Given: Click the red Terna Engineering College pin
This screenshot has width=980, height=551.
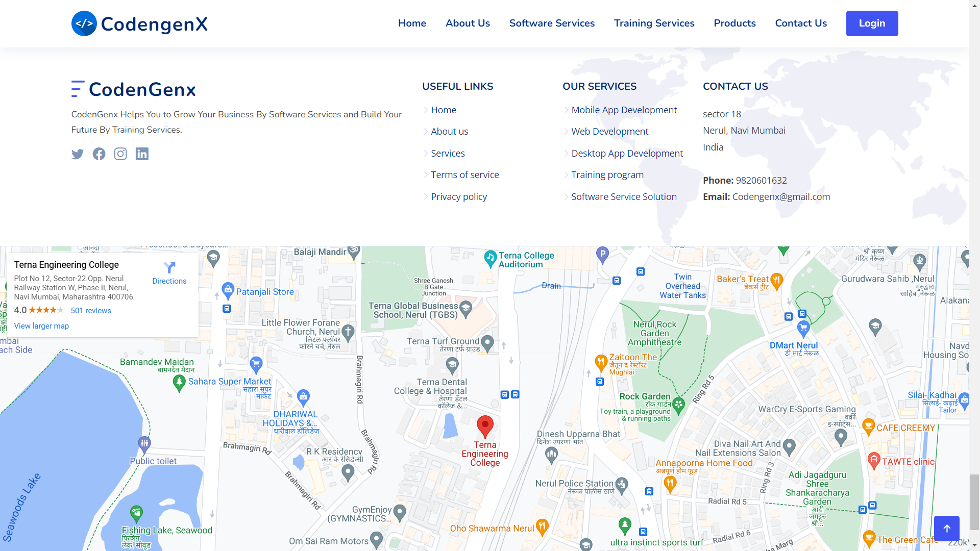Looking at the screenshot, I should tap(485, 425).
